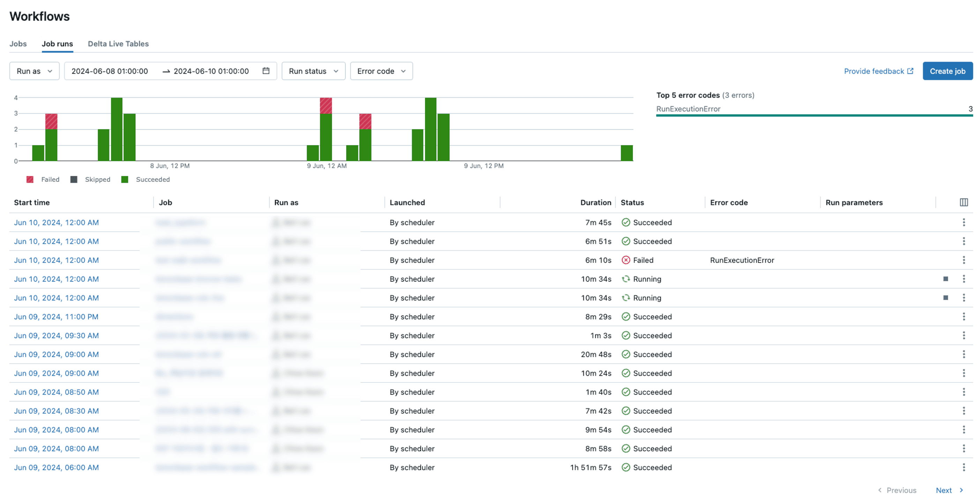This screenshot has width=980, height=499.
Task: Toggle the Succeeded legend entry in the chart
Action: point(146,179)
